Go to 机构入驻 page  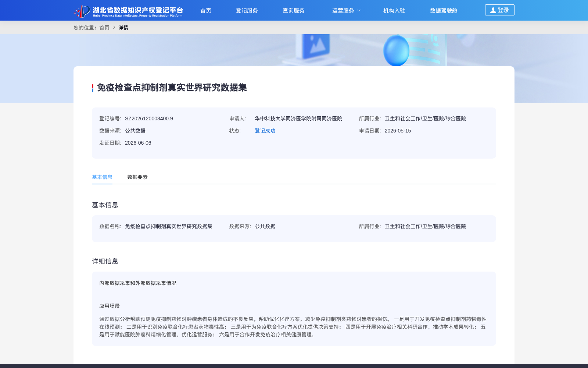click(394, 11)
